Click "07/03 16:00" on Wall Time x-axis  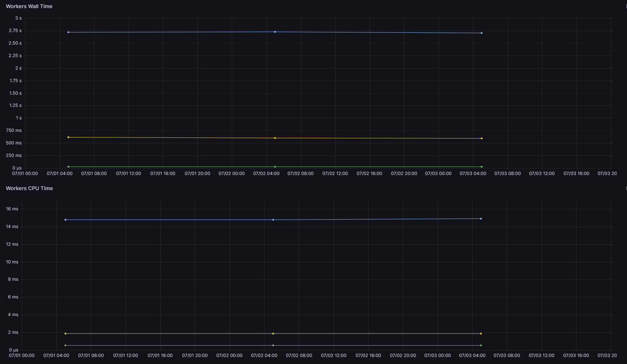pyautogui.click(x=577, y=174)
